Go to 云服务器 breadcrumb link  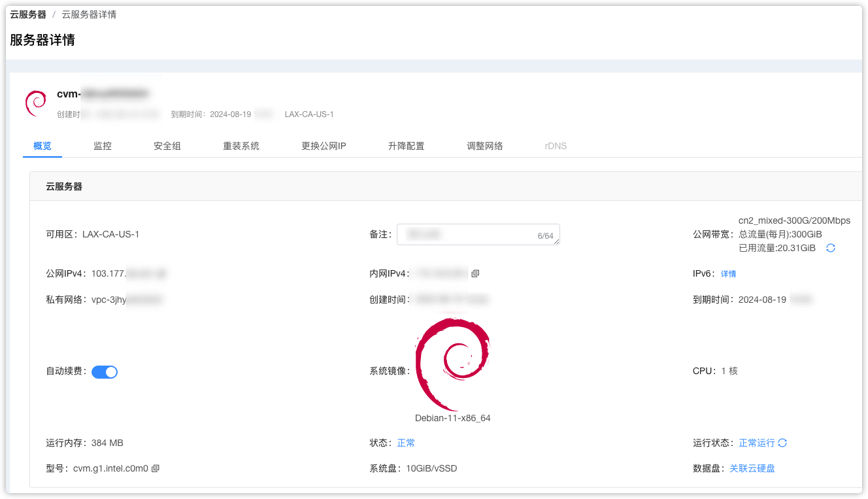[x=28, y=14]
